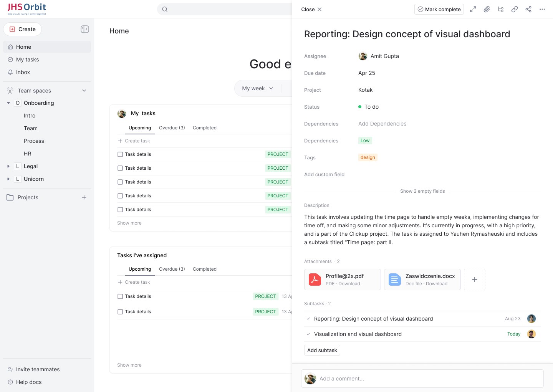Click the subtask hierarchy icon in the task toolbar
Viewport: 553px width, 392px height.
pos(501,9)
